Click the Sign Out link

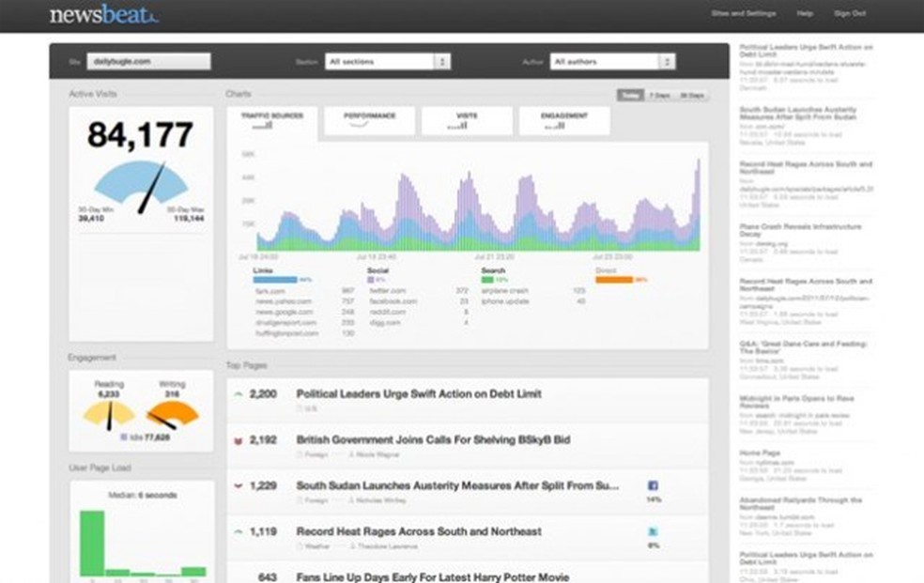pos(850,13)
